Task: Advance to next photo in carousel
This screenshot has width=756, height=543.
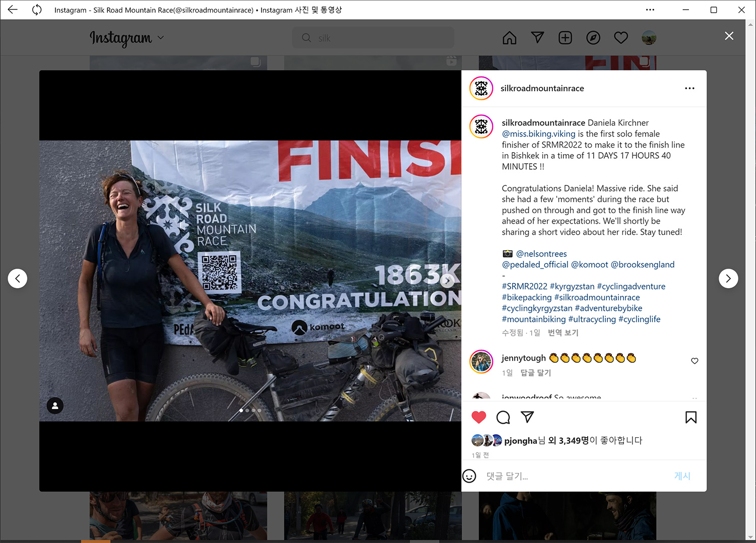Action: click(x=448, y=281)
